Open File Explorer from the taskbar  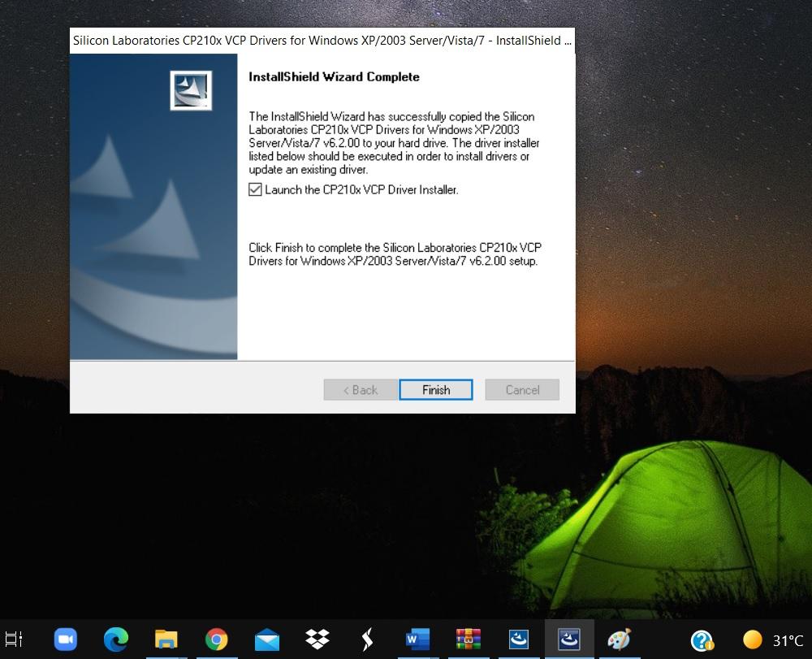(x=166, y=639)
